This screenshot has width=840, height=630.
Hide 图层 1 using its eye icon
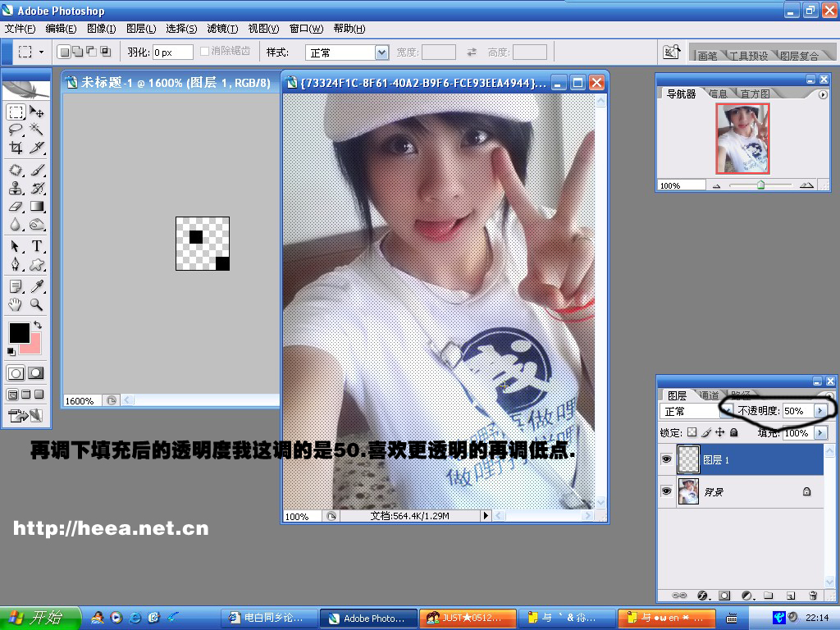pyautogui.click(x=667, y=460)
